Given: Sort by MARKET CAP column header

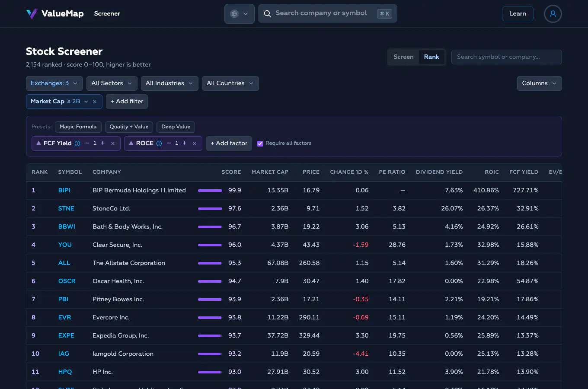Looking at the screenshot, I should tap(270, 172).
